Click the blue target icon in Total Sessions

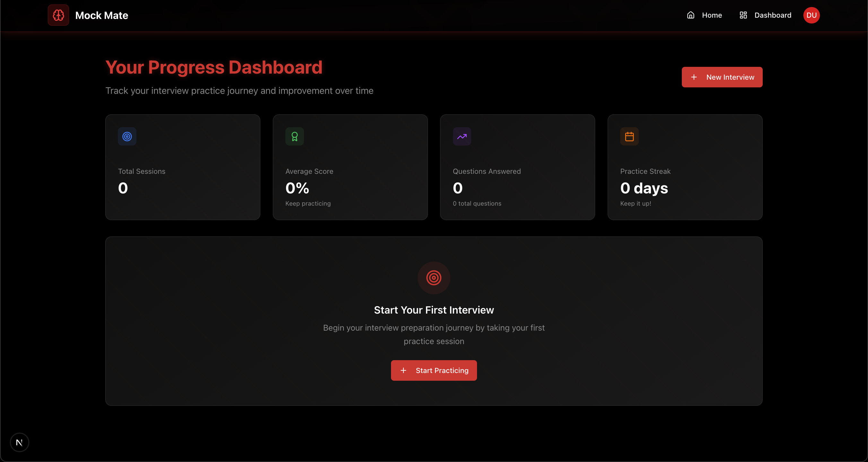tap(127, 137)
